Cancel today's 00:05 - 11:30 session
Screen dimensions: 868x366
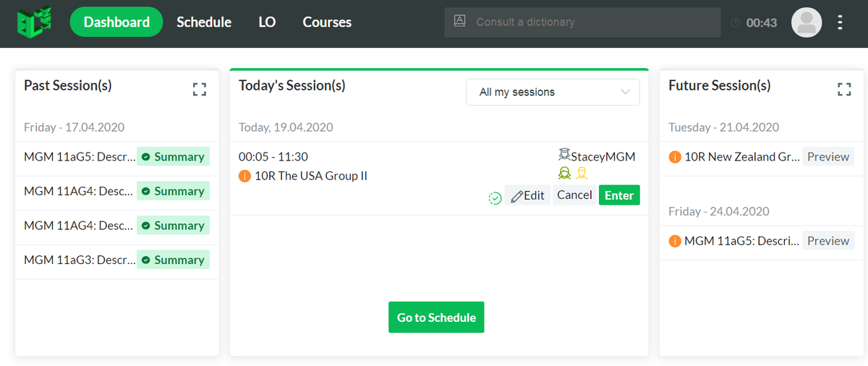(574, 195)
